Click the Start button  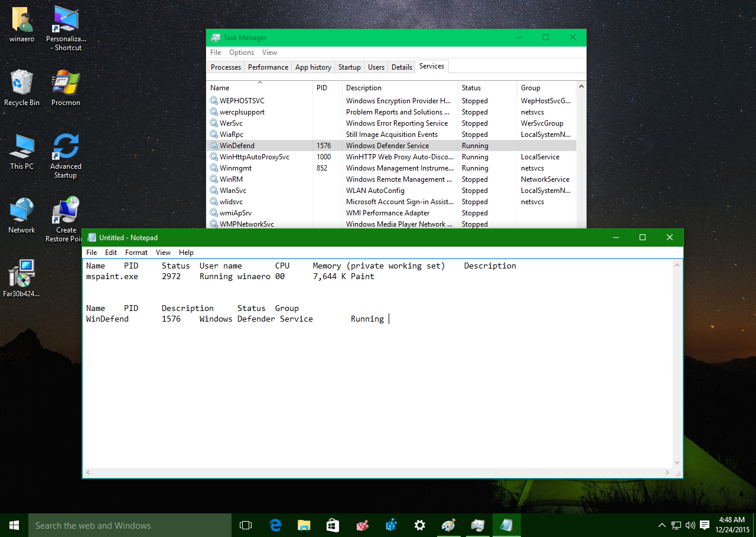(13, 525)
